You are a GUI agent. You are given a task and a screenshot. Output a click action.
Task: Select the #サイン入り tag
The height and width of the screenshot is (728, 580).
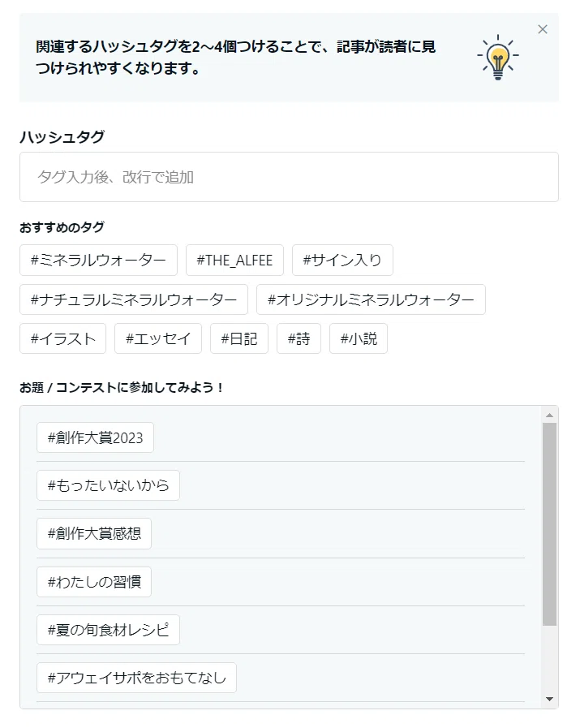(x=342, y=260)
